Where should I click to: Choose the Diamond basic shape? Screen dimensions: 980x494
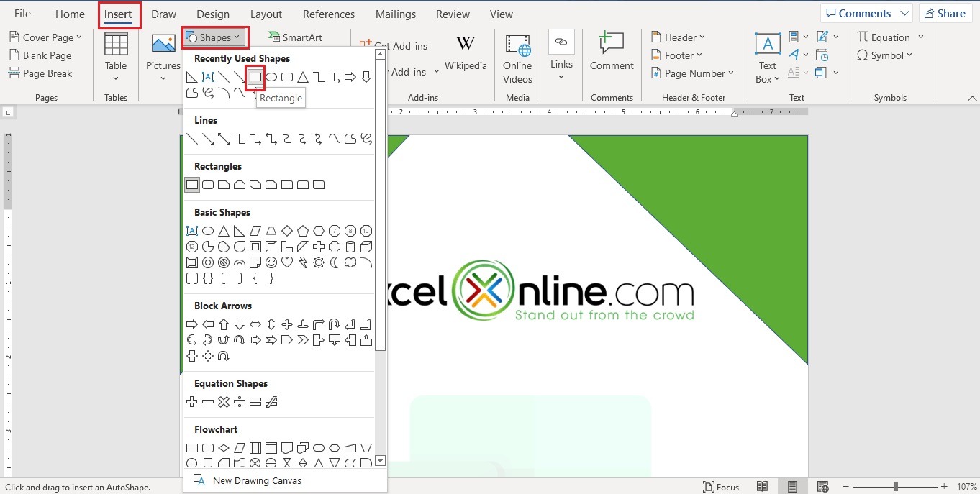(287, 231)
